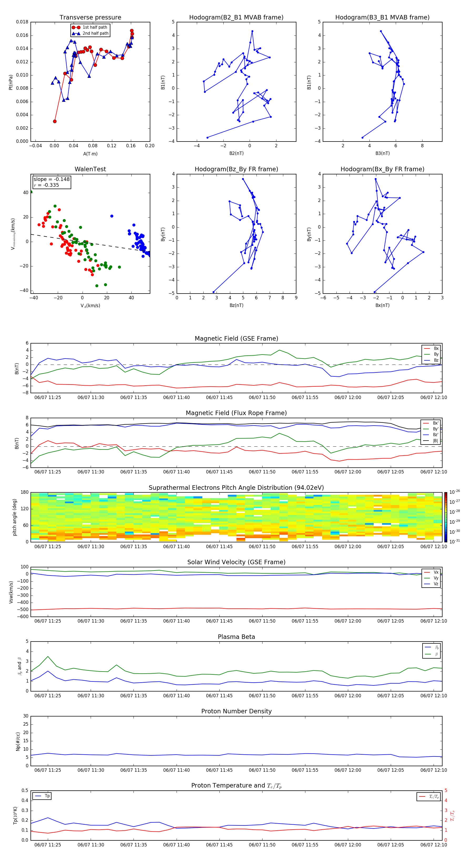
Task: Click the "Bz(nT)" x-axis label
Action: (236, 305)
